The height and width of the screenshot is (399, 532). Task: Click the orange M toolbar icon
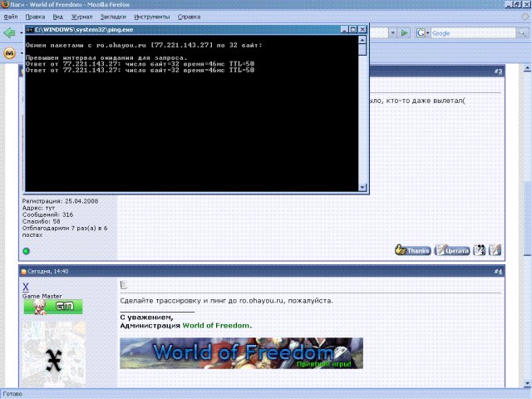click(9, 53)
